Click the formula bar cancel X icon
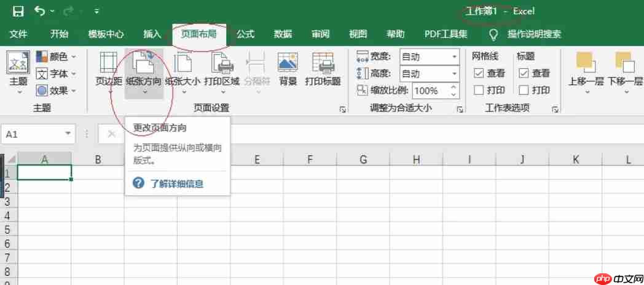644x285 pixels. tap(111, 134)
